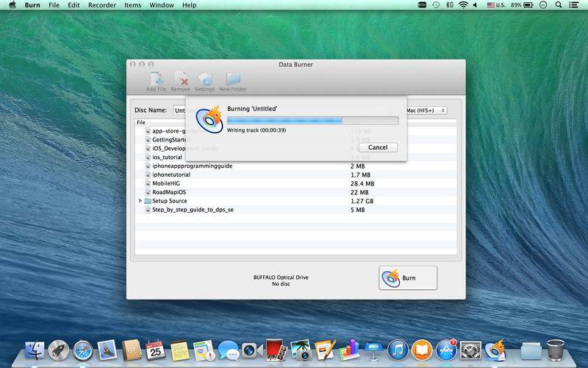The height and width of the screenshot is (368, 588).
Task: Open Keynote from the Dock
Action: (x=373, y=351)
